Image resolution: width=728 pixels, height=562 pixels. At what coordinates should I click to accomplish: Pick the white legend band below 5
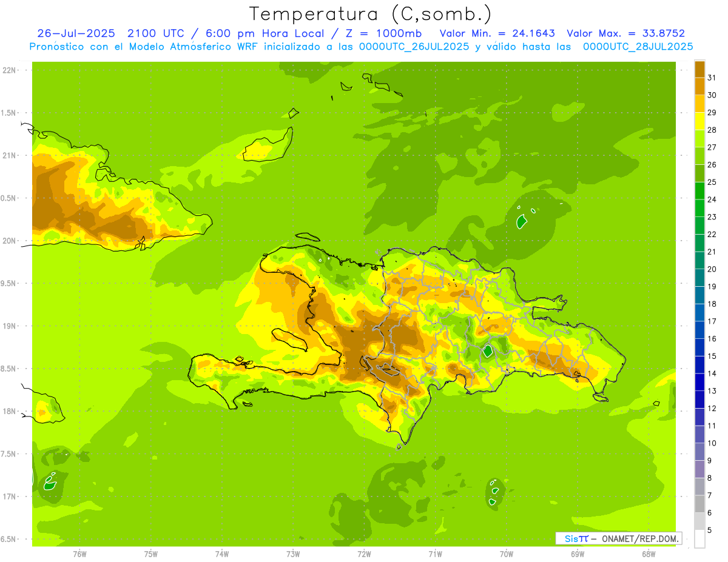[699, 539]
